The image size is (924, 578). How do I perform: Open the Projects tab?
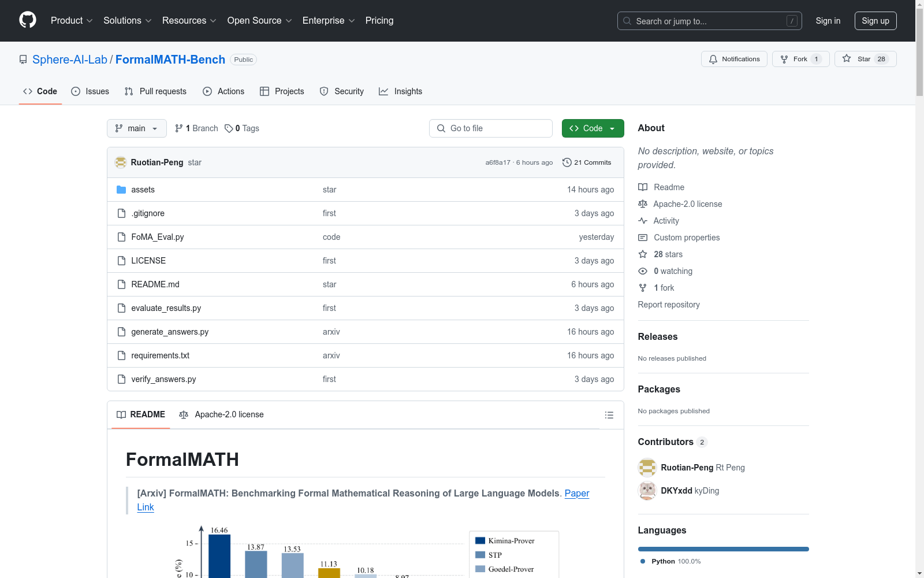click(x=282, y=91)
